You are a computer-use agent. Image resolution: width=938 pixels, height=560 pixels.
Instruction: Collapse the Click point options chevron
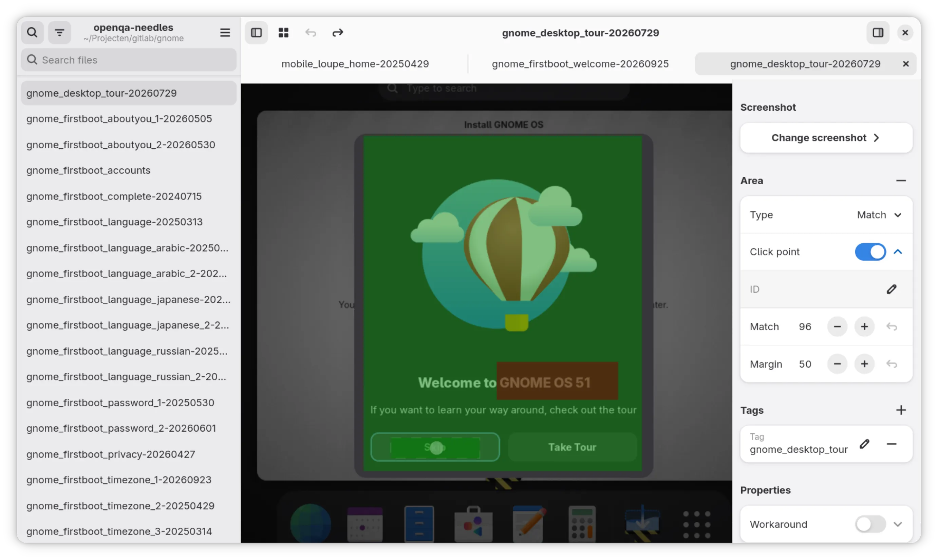click(898, 252)
